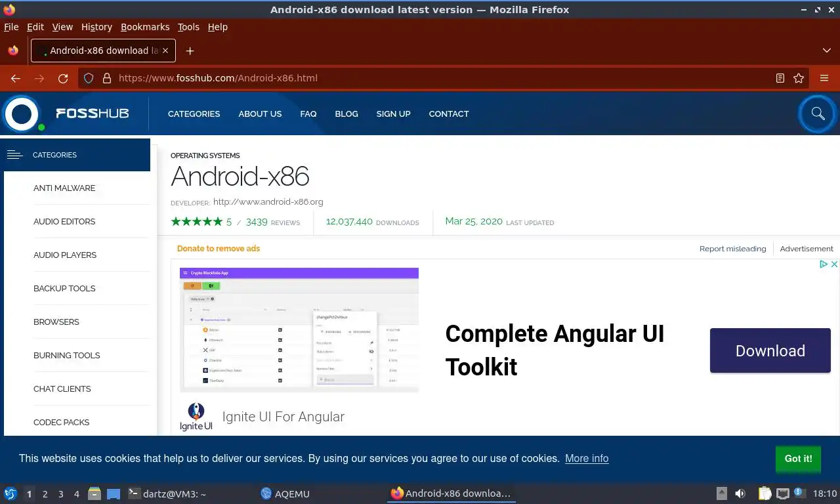Click the AdChoices triangle icon on the ad
The image size is (840, 504).
point(824,264)
